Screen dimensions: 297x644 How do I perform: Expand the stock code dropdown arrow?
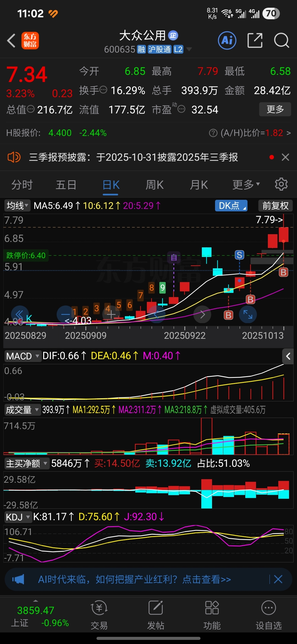[189, 49]
